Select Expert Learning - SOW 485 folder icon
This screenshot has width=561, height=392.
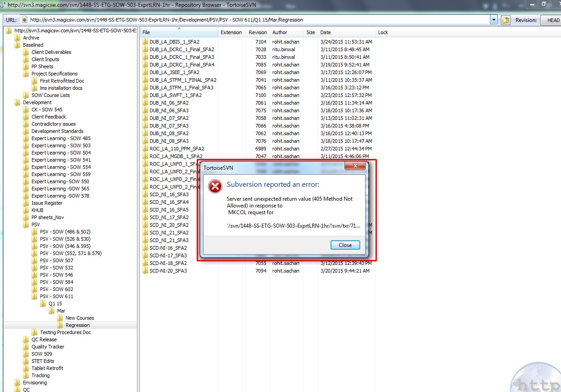click(x=26, y=138)
